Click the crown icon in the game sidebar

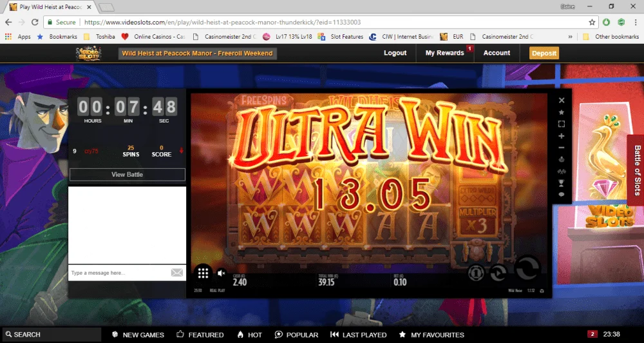click(562, 159)
